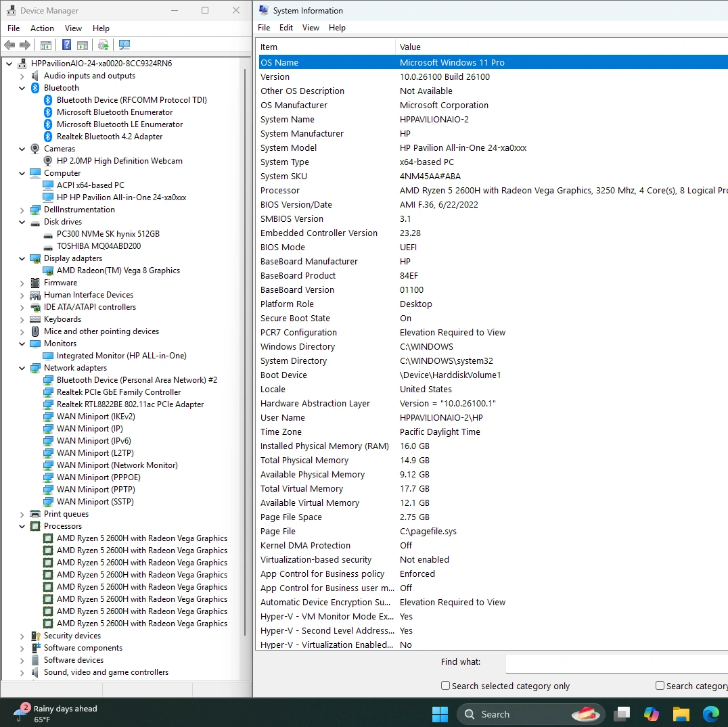Click the 'Find what' text field
Image resolution: width=728 pixels, height=727 pixels.
tap(616, 663)
